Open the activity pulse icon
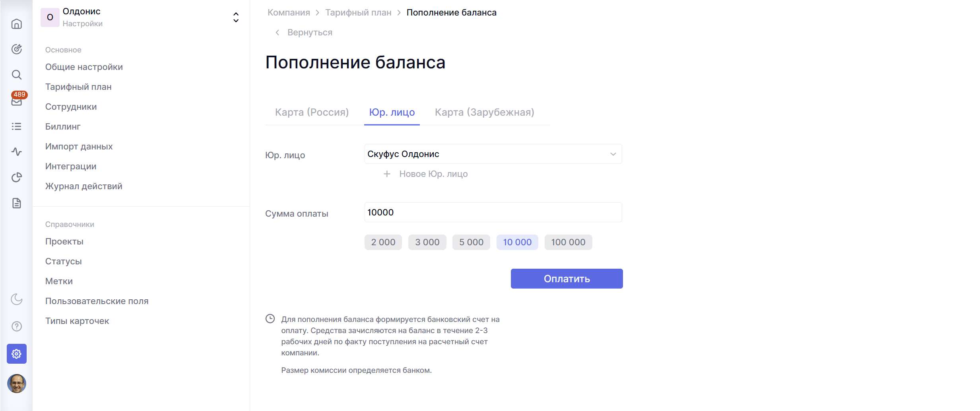This screenshot has width=980, height=411. (16, 151)
